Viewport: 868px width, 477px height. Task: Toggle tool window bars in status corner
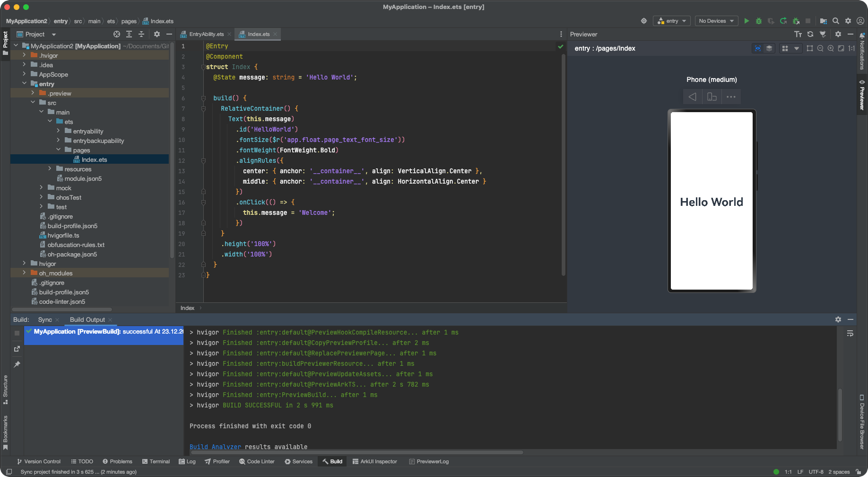coord(9,472)
